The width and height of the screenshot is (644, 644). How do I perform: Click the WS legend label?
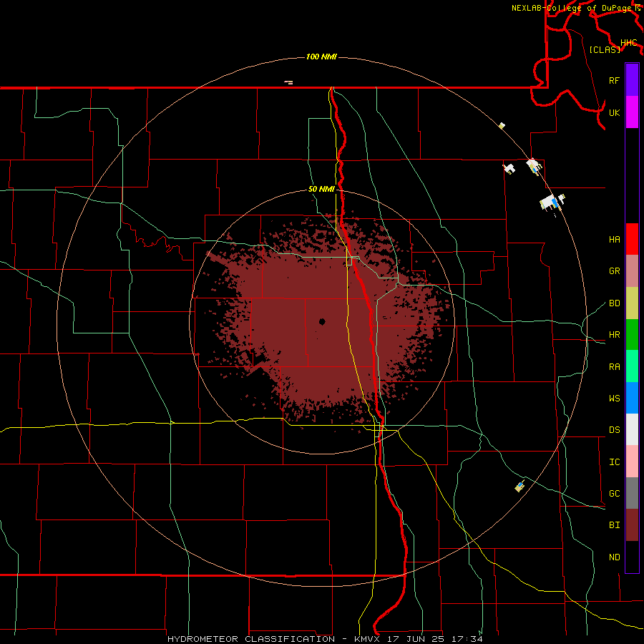coord(614,399)
